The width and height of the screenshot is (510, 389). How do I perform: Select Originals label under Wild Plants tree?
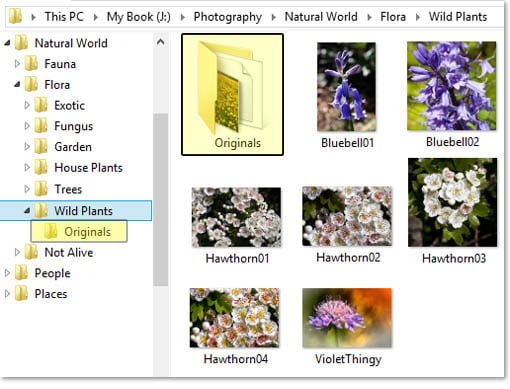(87, 232)
